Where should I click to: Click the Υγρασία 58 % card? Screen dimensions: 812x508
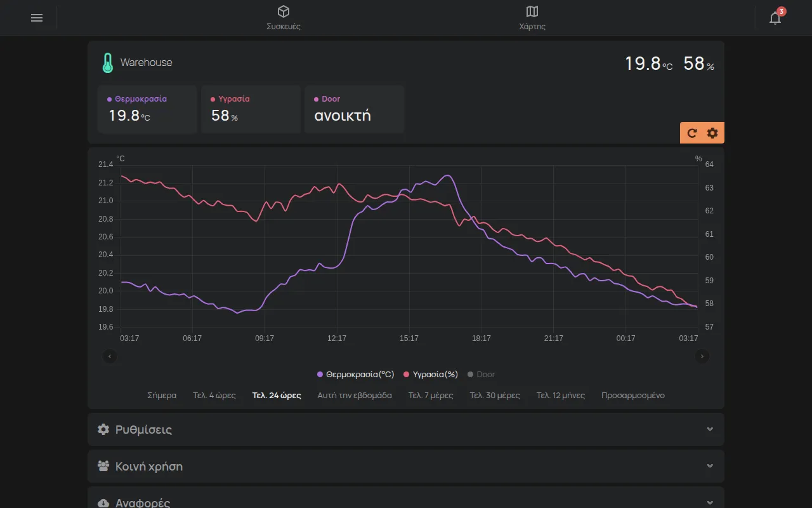click(251, 109)
